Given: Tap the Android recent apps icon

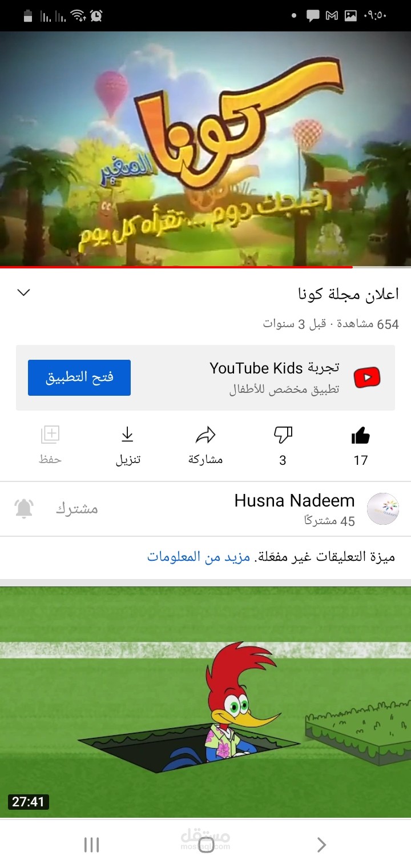Looking at the screenshot, I should click(91, 845).
